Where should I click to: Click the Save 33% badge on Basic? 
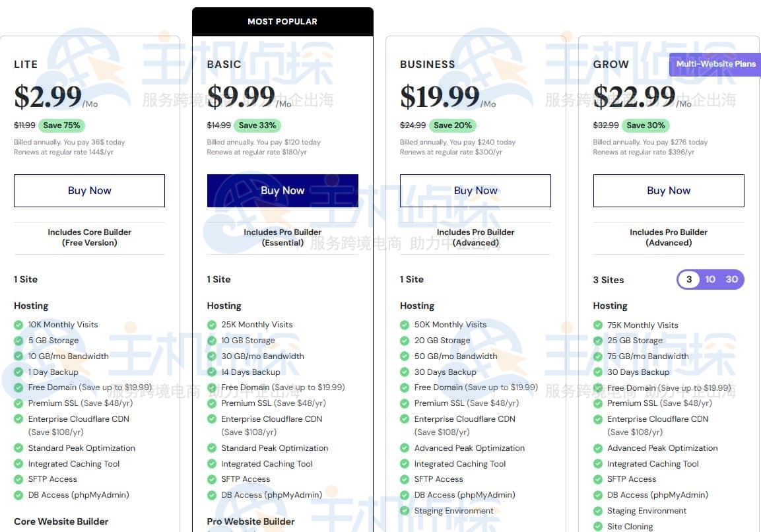(x=257, y=125)
